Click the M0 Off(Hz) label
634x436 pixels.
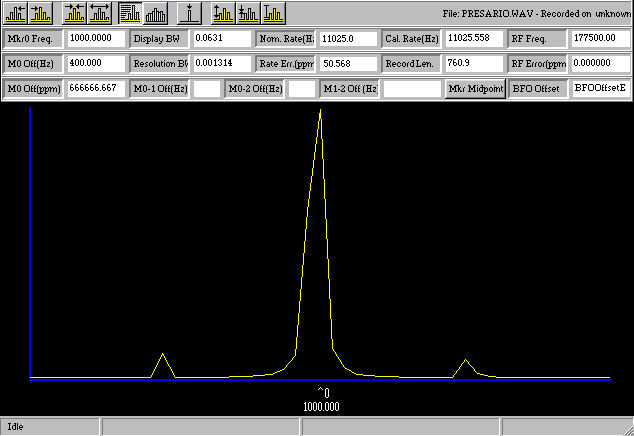click(x=33, y=64)
